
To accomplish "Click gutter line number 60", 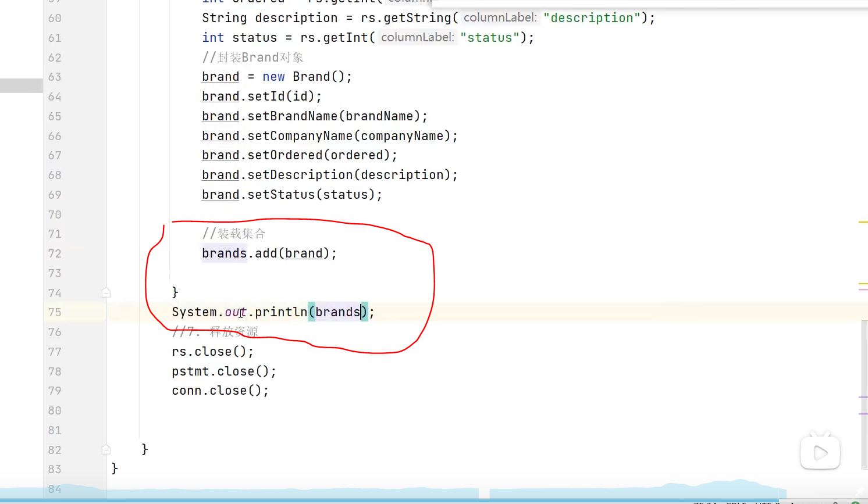I will coord(55,18).
